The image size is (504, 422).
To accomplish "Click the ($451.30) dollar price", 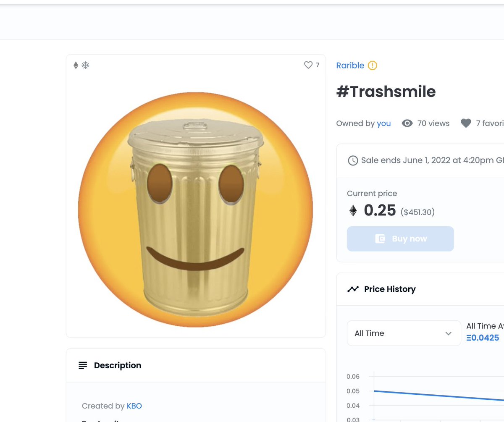I will tap(417, 212).
